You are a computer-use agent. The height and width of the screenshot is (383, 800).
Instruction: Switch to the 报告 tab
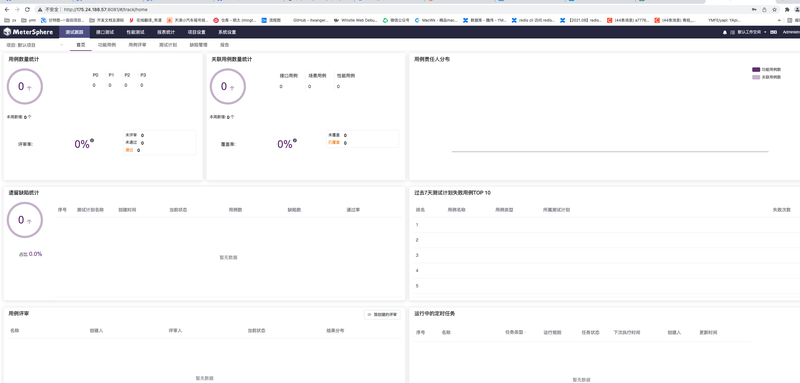point(224,45)
